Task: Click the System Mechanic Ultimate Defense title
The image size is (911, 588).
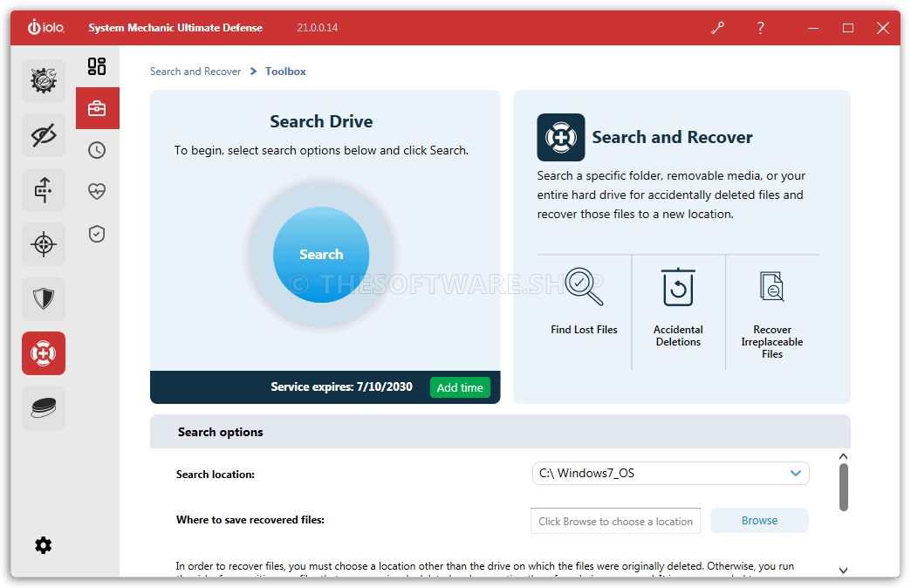Action: pos(175,28)
